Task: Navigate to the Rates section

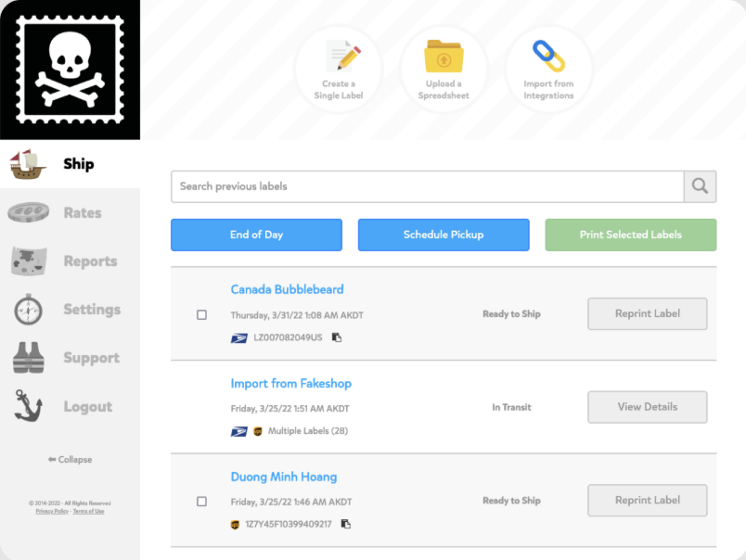Action: pos(83,212)
